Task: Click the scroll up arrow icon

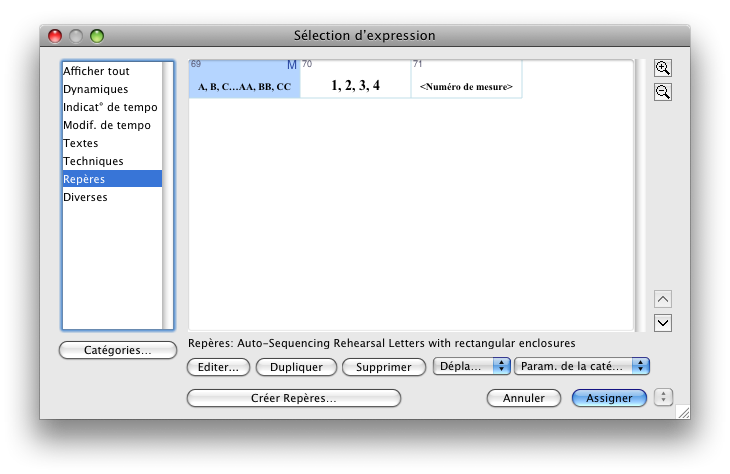Action: [662, 299]
